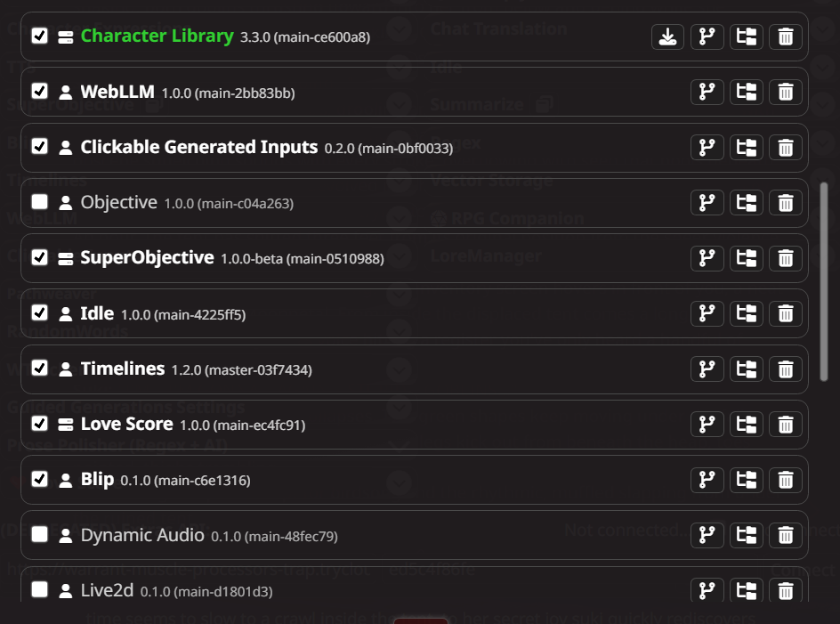The width and height of the screenshot is (840, 624).
Task: Enable the Live2d extension checkbox
Action: click(39, 589)
